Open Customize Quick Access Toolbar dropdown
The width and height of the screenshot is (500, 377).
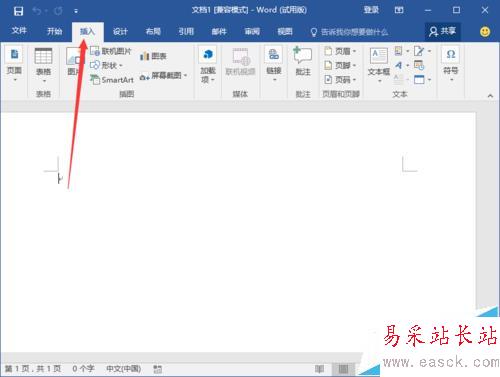pyautogui.click(x=76, y=11)
